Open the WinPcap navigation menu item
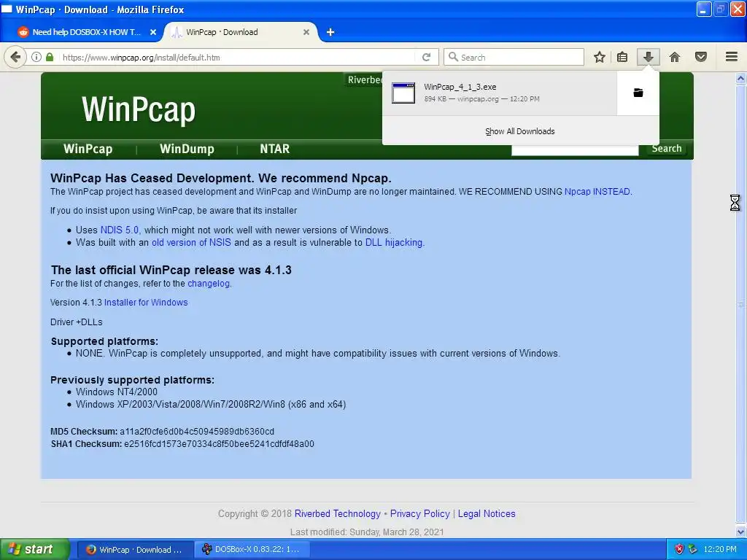This screenshot has height=560, width=747. pyautogui.click(x=88, y=149)
